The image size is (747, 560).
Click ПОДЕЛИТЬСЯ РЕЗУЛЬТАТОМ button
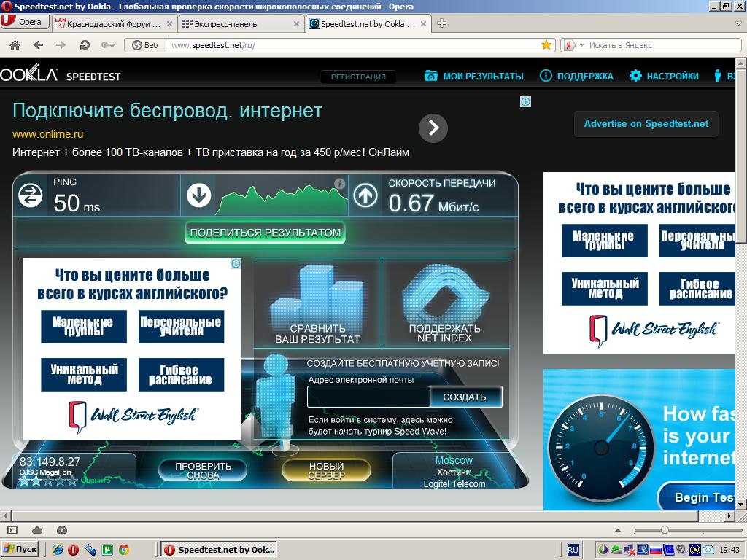[265, 233]
